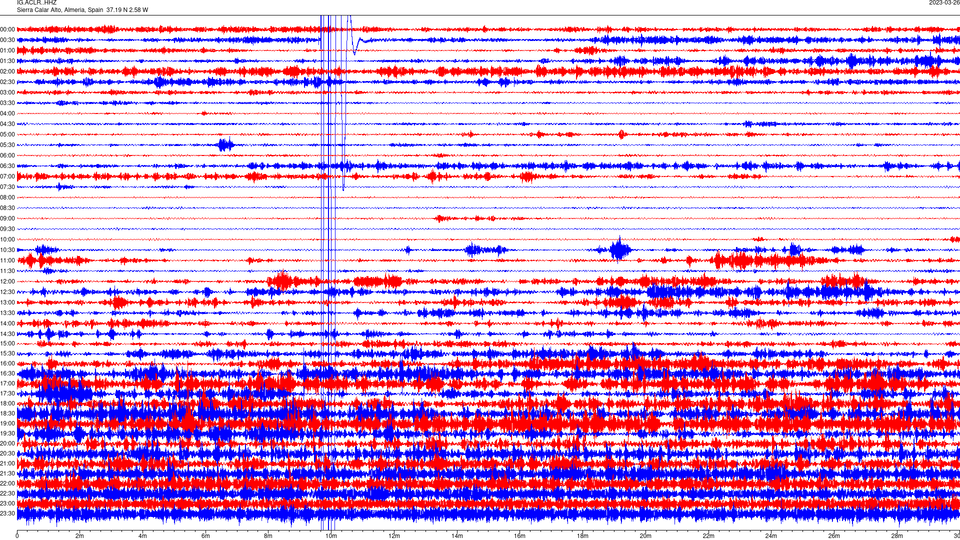The height and width of the screenshot is (540, 960).
Task: Pick the 8m axis tick label
Action: click(268, 536)
